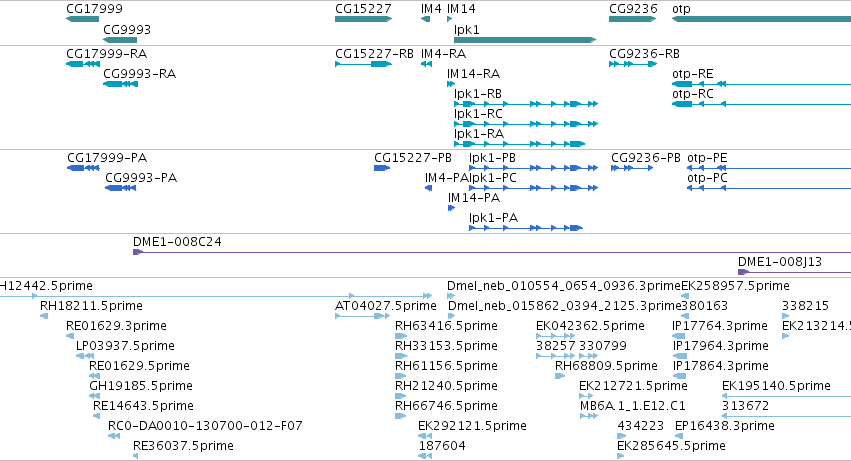Select protein CG9993-PA

tap(120, 188)
